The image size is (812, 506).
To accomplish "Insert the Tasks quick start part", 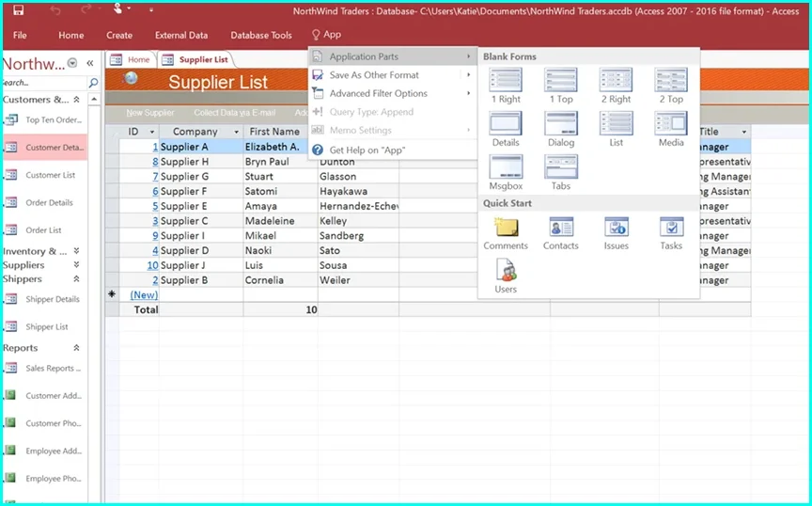I will 671,228.
